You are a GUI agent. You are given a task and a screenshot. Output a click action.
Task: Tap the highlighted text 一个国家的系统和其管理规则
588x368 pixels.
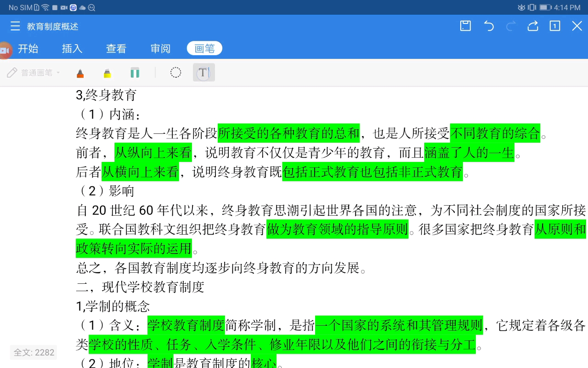(399, 326)
